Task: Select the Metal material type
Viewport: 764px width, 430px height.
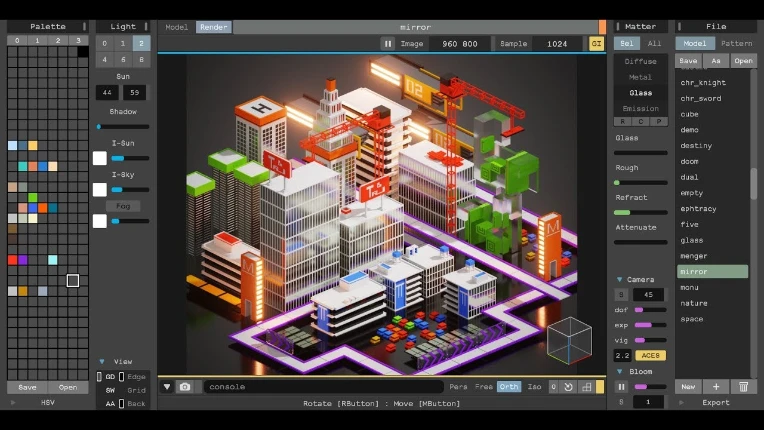Action: [x=640, y=77]
